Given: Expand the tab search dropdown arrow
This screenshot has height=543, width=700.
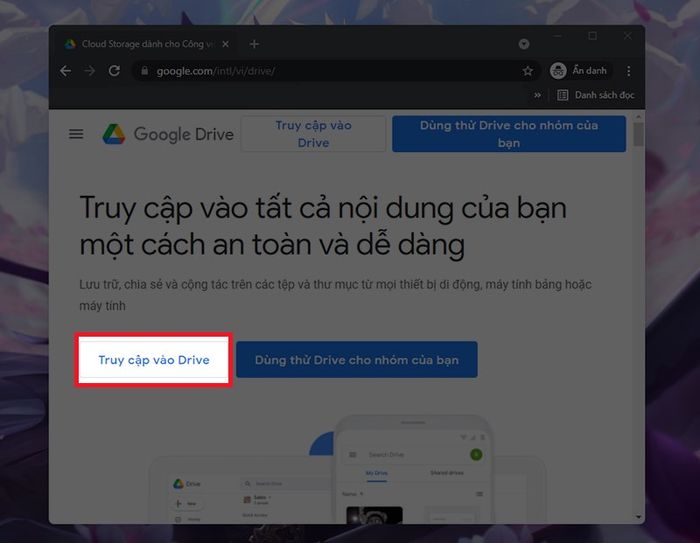Looking at the screenshot, I should pyautogui.click(x=524, y=44).
